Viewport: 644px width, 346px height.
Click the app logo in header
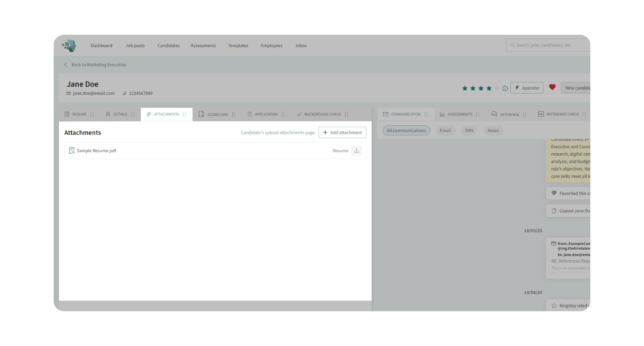[x=69, y=46]
